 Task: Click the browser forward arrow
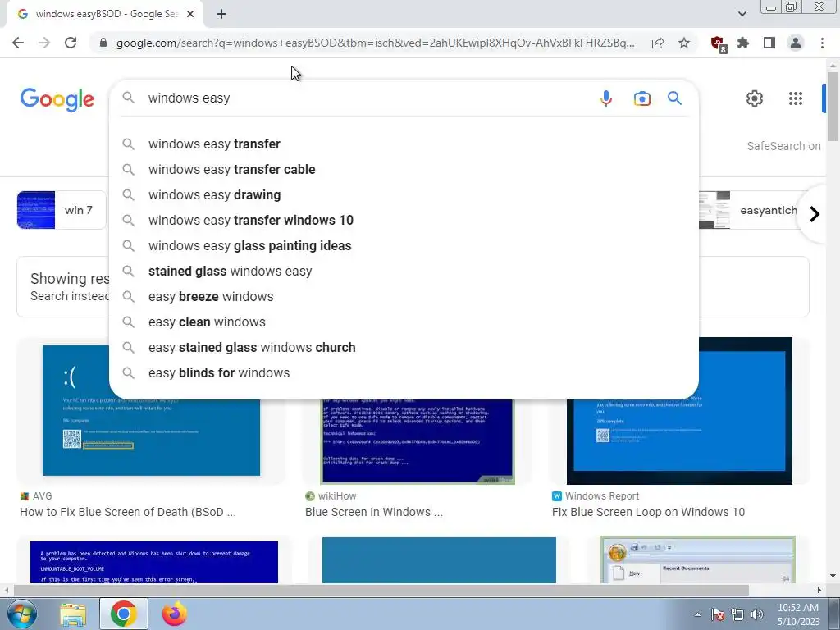coord(44,43)
